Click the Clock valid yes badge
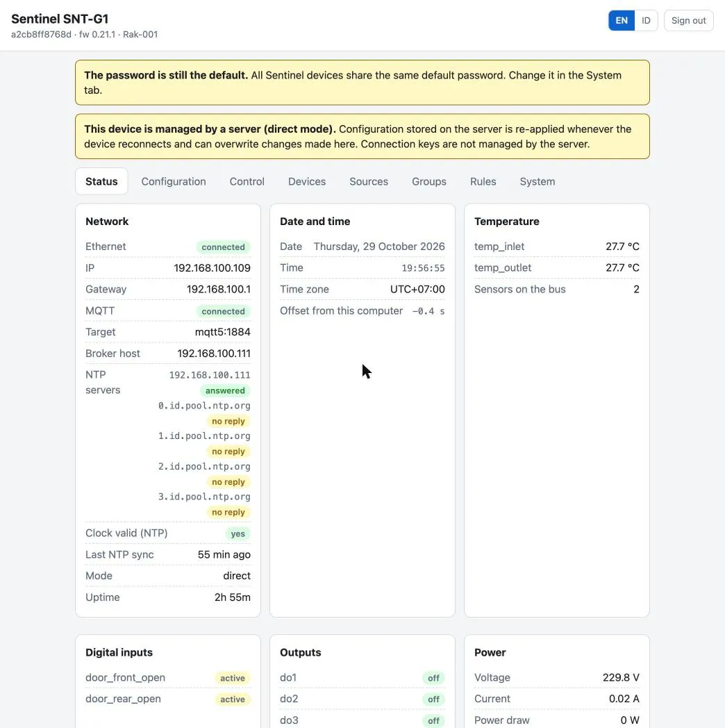This screenshot has height=728, width=725. pos(238,534)
